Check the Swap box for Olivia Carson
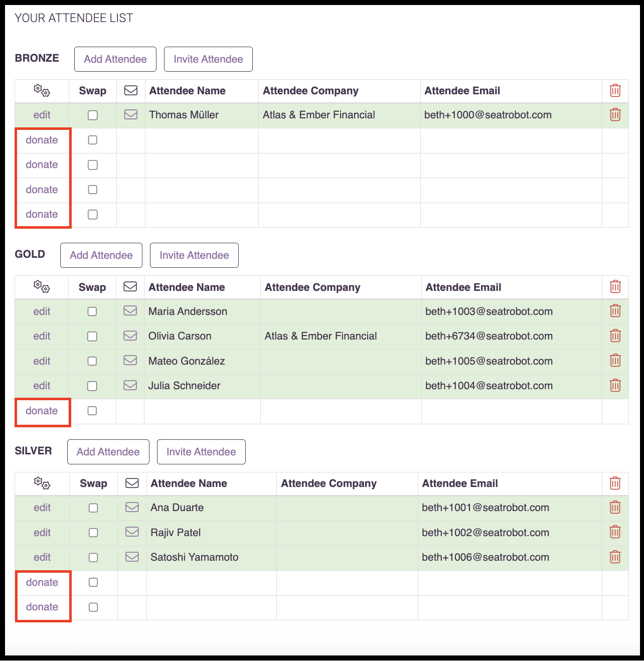The height and width of the screenshot is (661, 644). tap(92, 337)
